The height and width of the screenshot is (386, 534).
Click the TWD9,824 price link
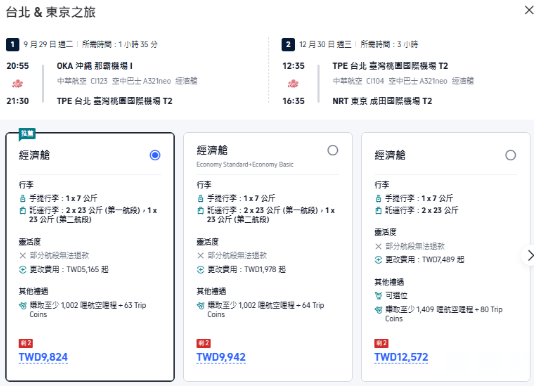(43, 357)
